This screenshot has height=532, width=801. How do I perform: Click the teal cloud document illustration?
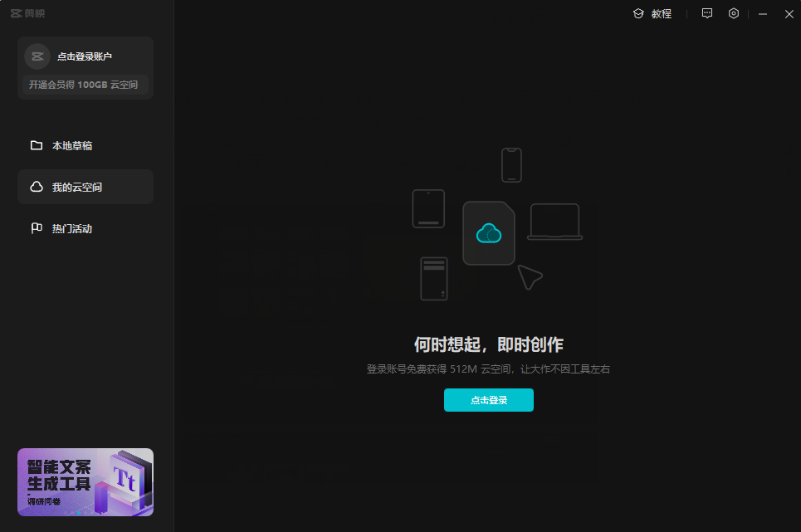pyautogui.click(x=489, y=233)
